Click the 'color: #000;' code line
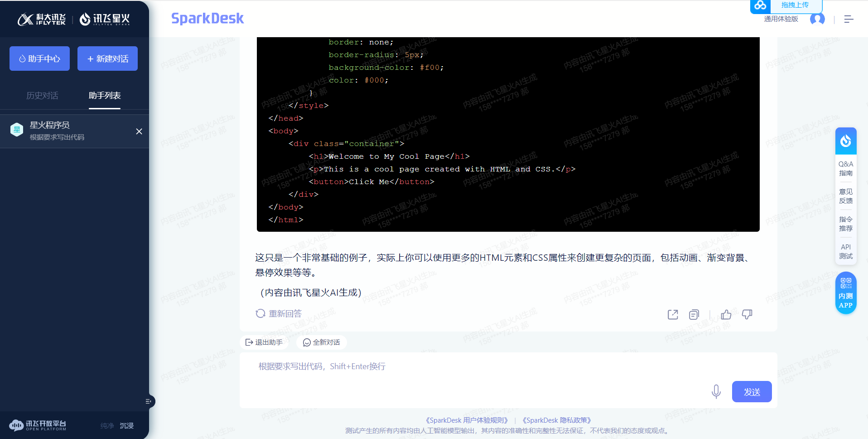Screen dimensions: 868x439 click(358, 80)
